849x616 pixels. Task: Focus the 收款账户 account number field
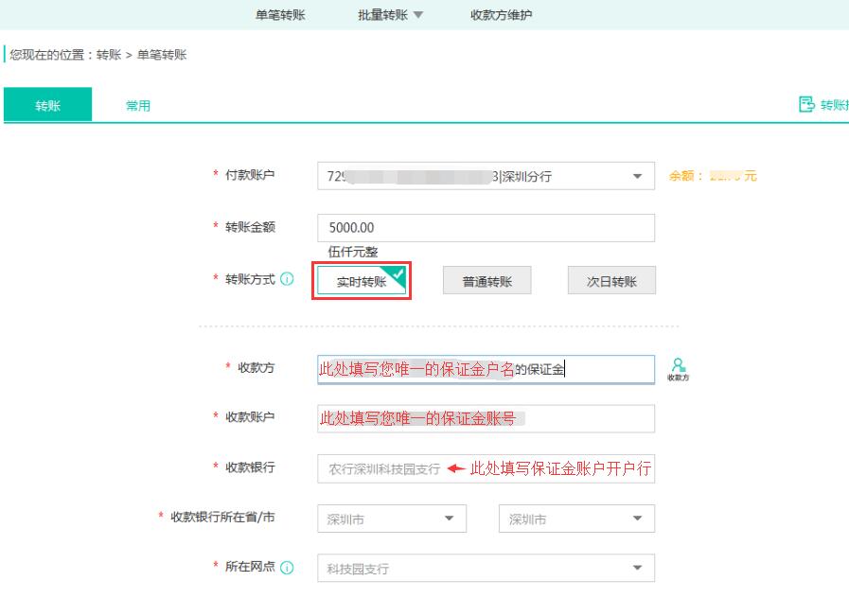click(x=486, y=418)
